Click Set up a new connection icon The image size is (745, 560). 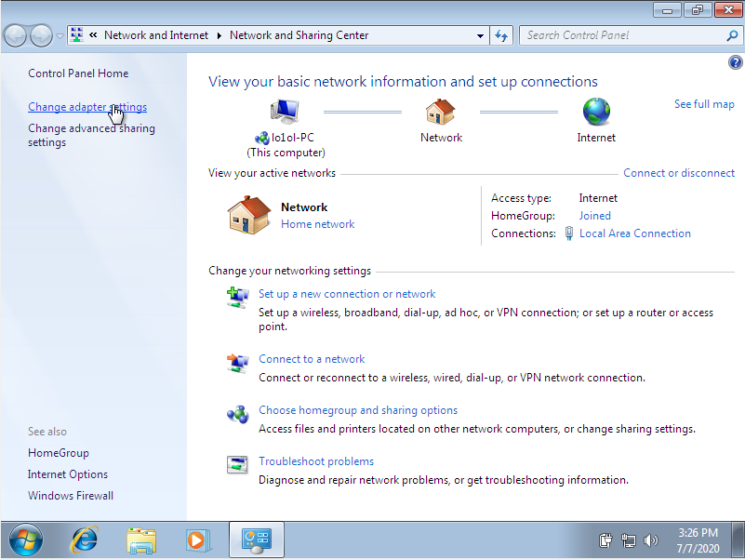pyautogui.click(x=237, y=298)
